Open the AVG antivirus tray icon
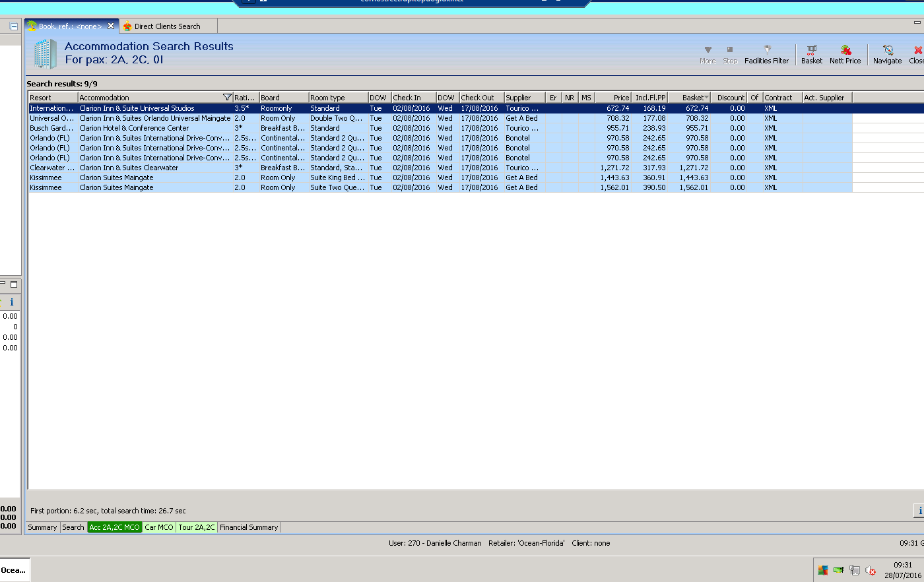 (822, 570)
